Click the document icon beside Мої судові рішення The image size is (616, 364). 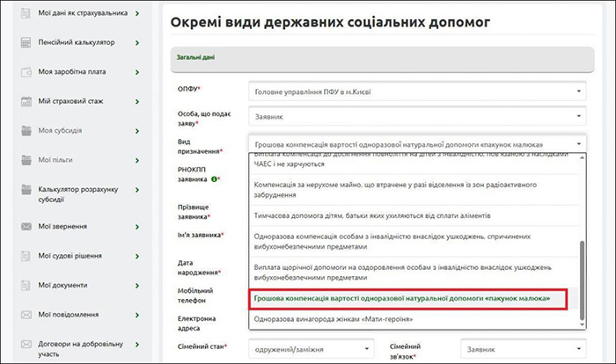click(26, 256)
